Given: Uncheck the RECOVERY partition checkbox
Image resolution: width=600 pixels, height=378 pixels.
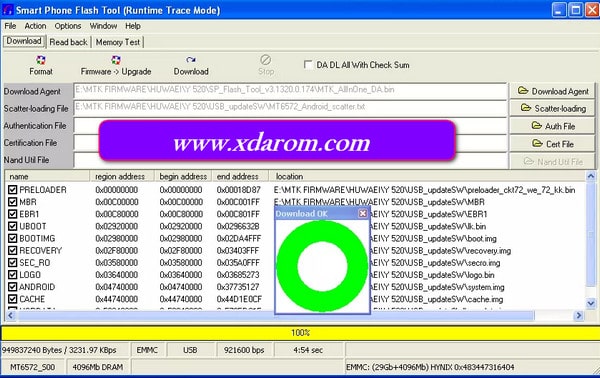Looking at the screenshot, I should 13,251.
